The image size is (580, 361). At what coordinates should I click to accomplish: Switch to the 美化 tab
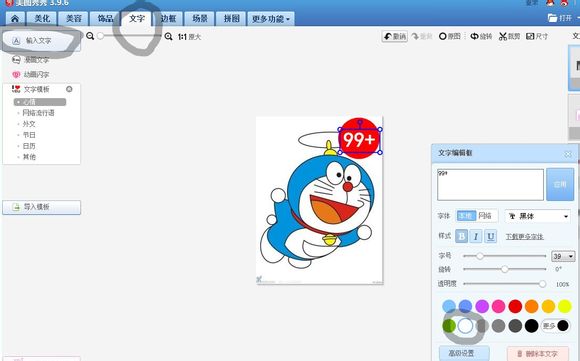tap(42, 18)
